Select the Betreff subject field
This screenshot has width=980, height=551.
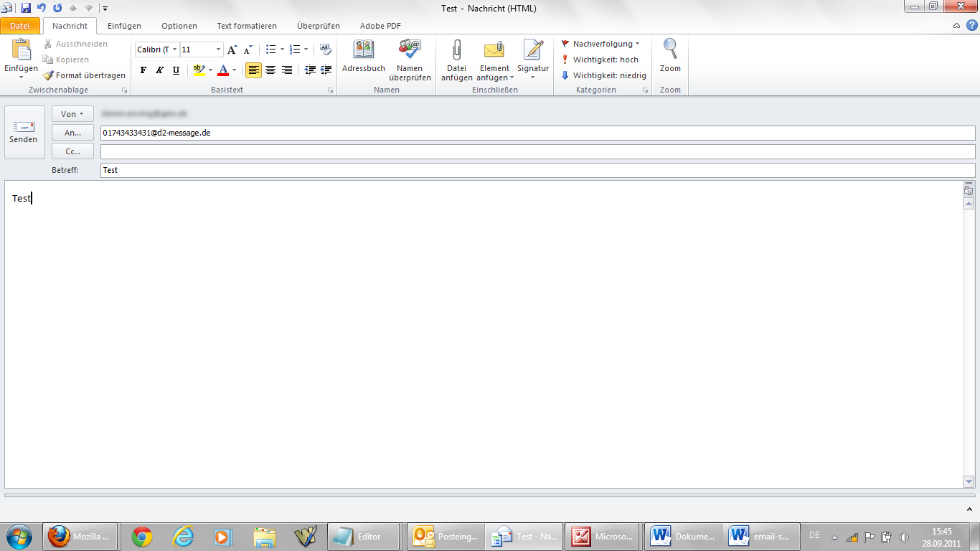coord(287,170)
